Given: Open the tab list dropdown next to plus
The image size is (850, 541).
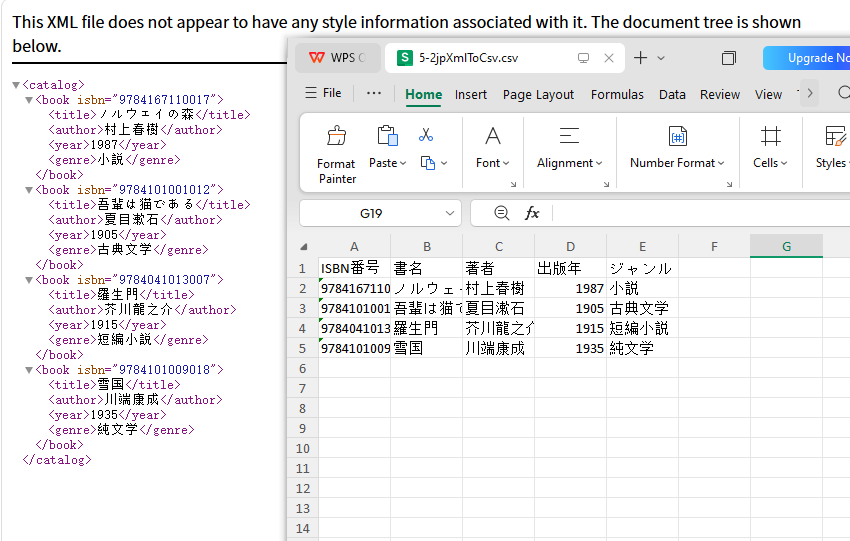Looking at the screenshot, I should [x=661, y=58].
